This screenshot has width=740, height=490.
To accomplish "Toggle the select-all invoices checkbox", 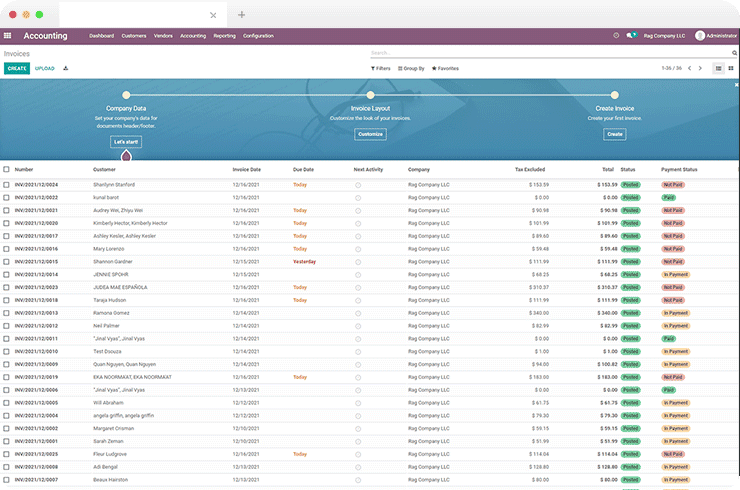I will pyautogui.click(x=7, y=170).
